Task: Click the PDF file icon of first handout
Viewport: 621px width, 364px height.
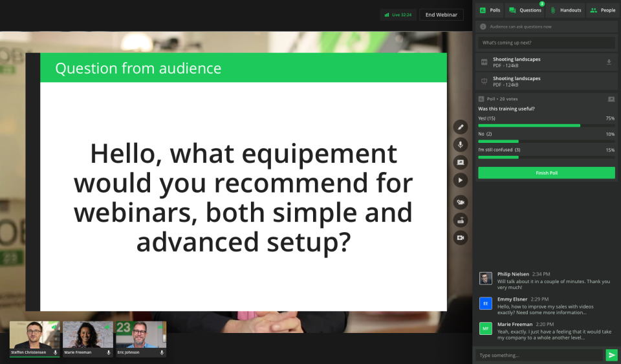Action: (484, 62)
